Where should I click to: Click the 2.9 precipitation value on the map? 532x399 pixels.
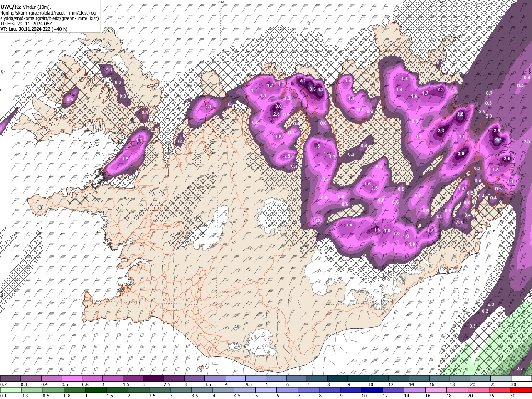click(507, 159)
